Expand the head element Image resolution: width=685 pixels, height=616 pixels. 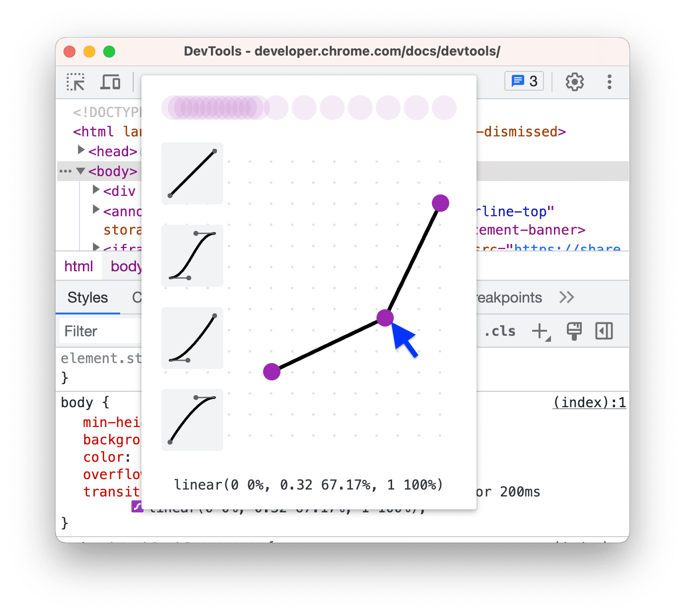(81, 150)
